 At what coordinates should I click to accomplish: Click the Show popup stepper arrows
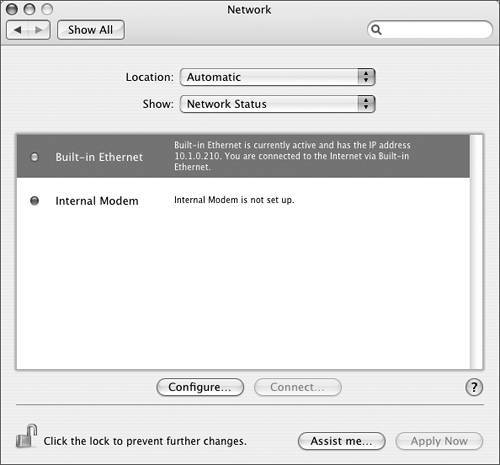(366, 104)
